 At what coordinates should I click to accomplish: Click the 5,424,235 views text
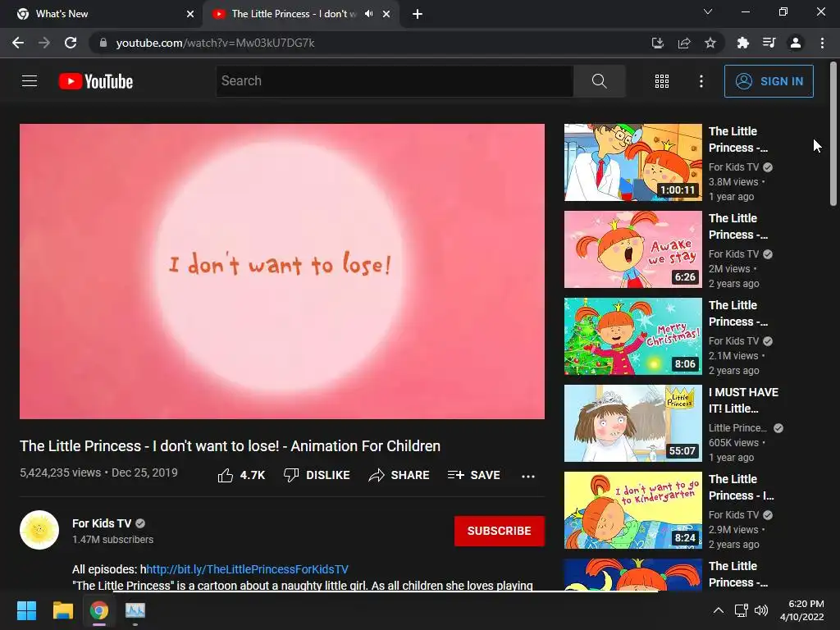61,472
